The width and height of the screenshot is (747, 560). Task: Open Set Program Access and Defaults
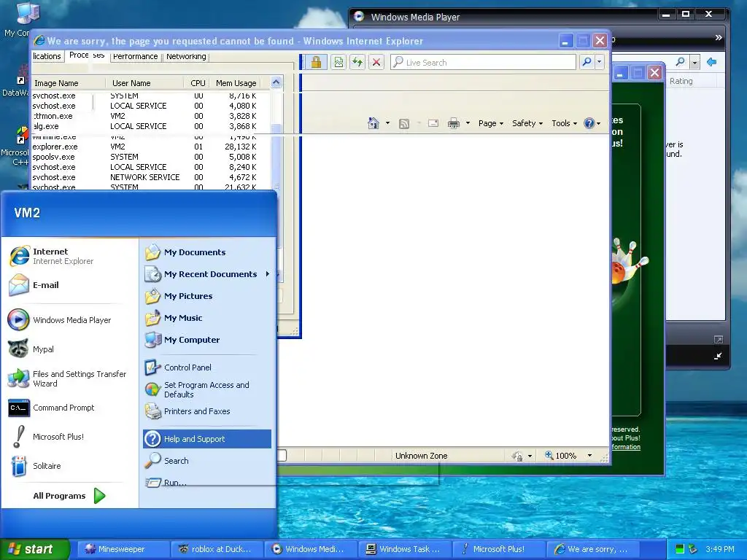tap(207, 389)
